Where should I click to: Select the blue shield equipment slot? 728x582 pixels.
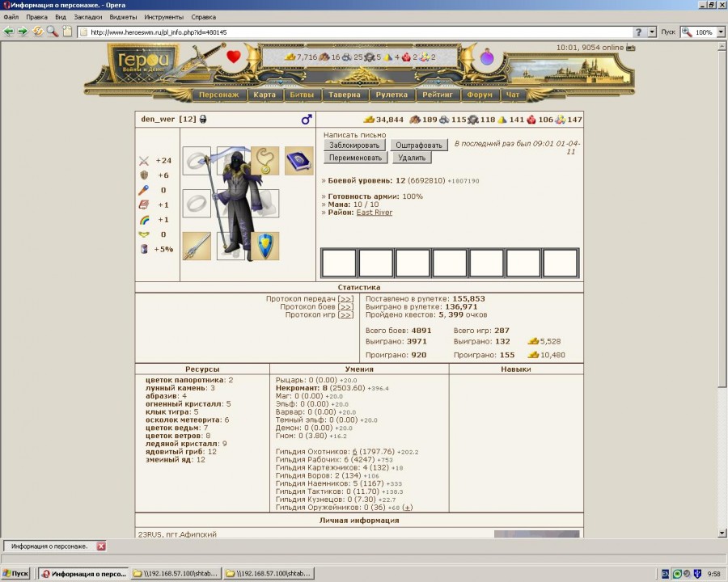265,246
